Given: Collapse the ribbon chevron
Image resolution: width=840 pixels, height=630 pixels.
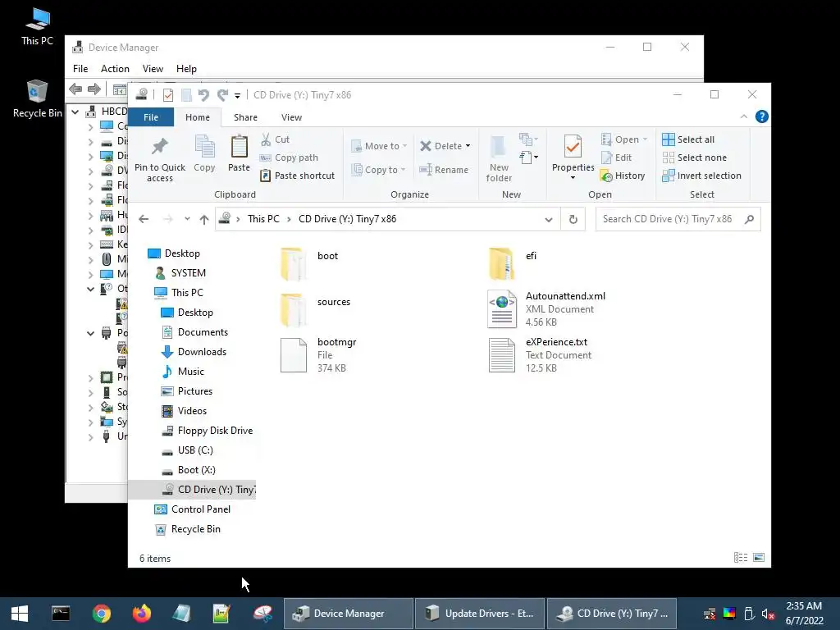Looking at the screenshot, I should (x=743, y=116).
